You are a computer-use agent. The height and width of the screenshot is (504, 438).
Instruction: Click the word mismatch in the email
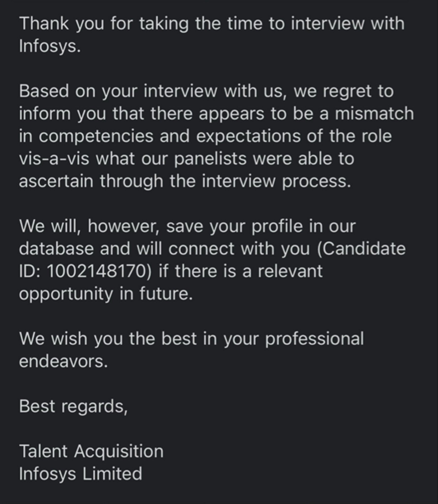click(374, 113)
